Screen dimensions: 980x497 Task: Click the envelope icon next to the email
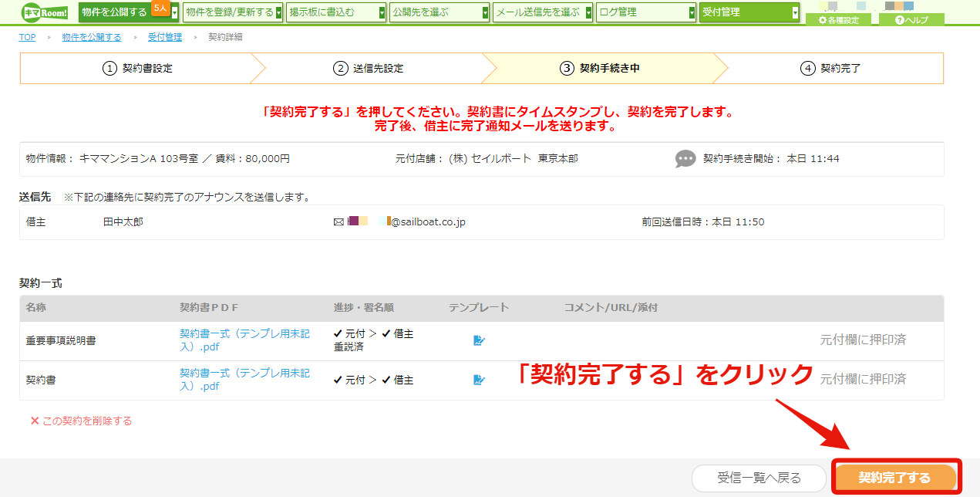point(338,222)
